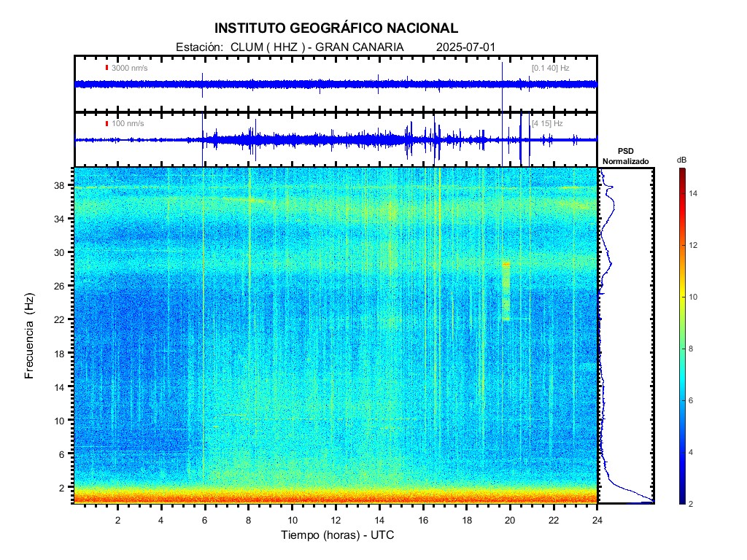Click colorbar minimum tick value 2
Image resolution: width=747 pixels, height=560 pixels.
pos(691,504)
